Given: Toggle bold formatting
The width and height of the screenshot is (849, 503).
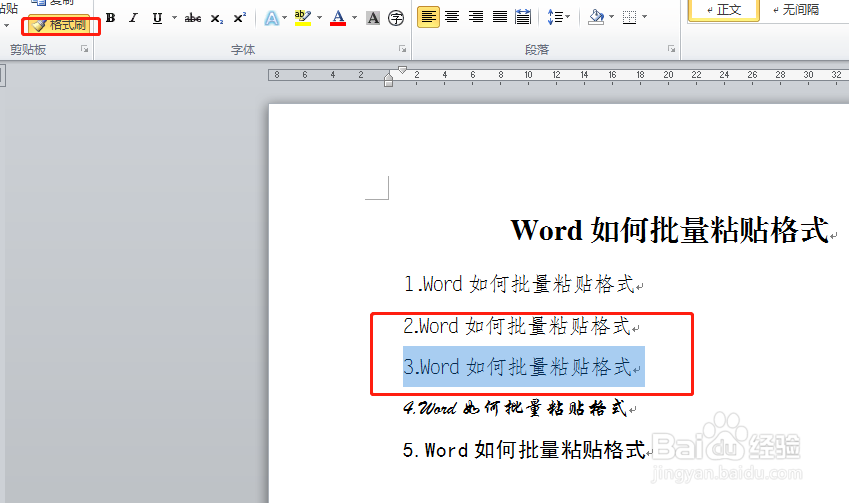Looking at the screenshot, I should point(110,18).
